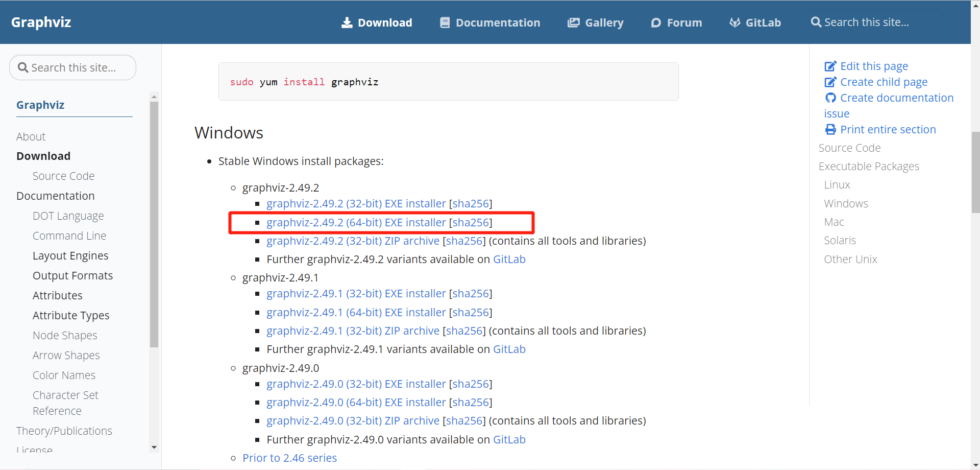
Task: Jump to Other Unix in page contents
Action: pyautogui.click(x=850, y=259)
